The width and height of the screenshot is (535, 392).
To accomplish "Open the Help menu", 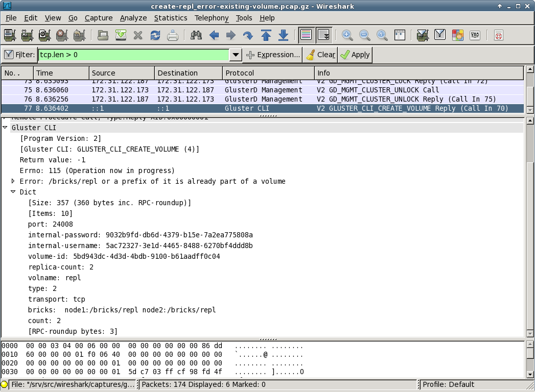I will point(267,18).
